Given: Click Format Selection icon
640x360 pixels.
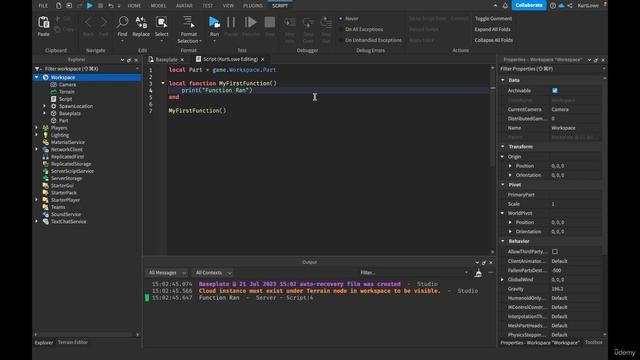Looking at the screenshot, I should [x=188, y=23].
